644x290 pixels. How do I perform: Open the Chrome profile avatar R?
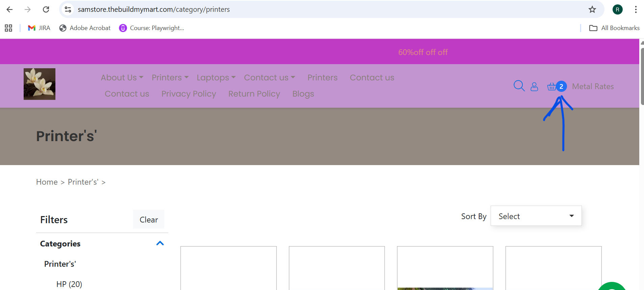pos(618,9)
